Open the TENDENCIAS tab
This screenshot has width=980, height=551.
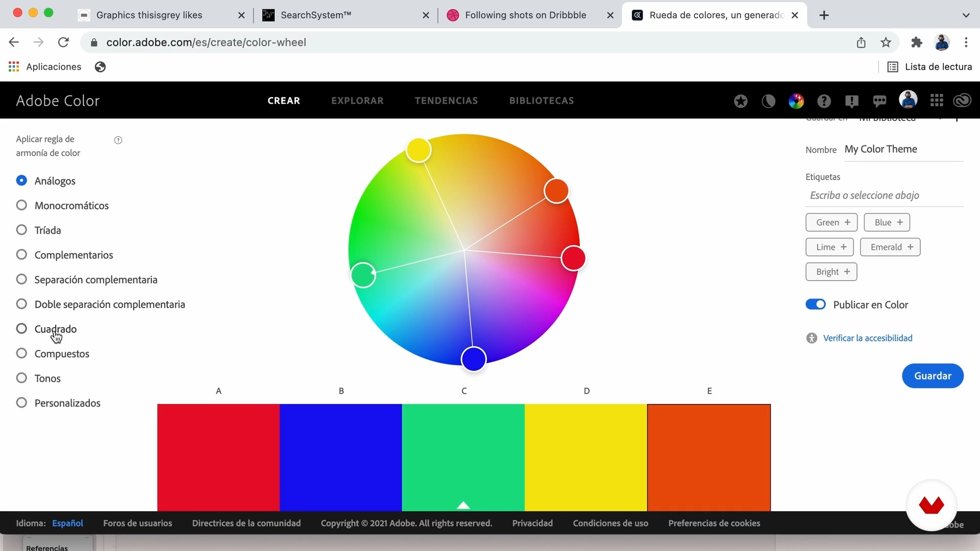[446, 101]
